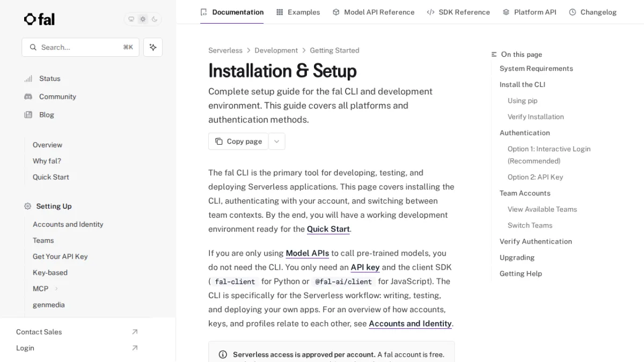Viewport: 644px width, 362px height.
Task: Jump to Install the CLI section
Action: 522,85
